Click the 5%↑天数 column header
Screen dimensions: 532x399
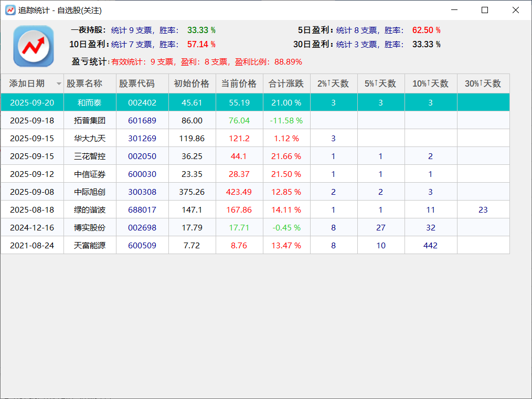[x=381, y=83]
